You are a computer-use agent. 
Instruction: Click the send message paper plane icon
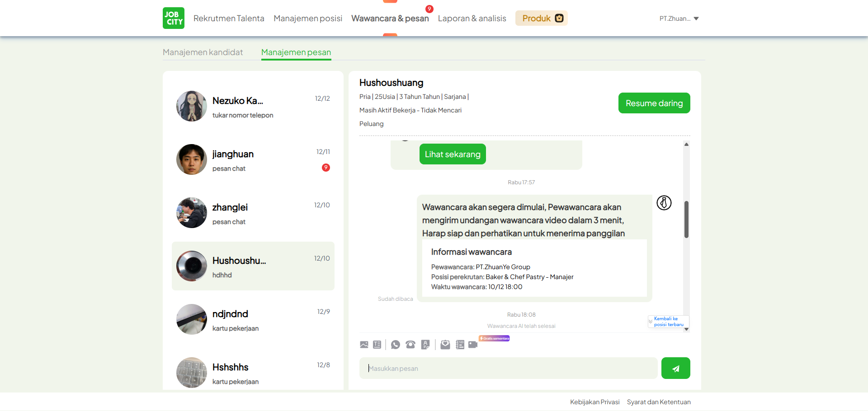click(675, 368)
